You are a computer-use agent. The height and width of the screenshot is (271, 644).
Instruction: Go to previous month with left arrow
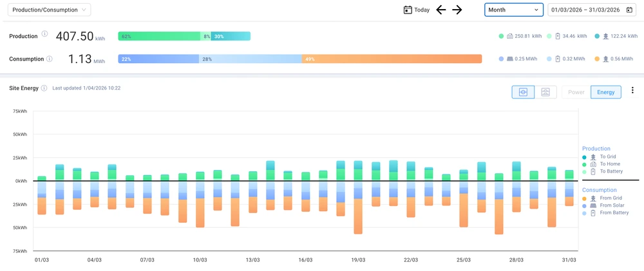(x=441, y=10)
